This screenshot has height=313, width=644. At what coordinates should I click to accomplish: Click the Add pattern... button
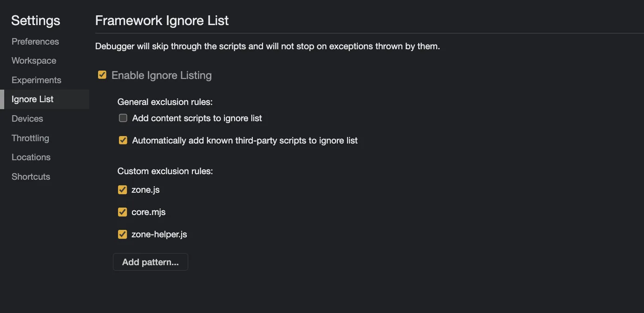coord(150,262)
